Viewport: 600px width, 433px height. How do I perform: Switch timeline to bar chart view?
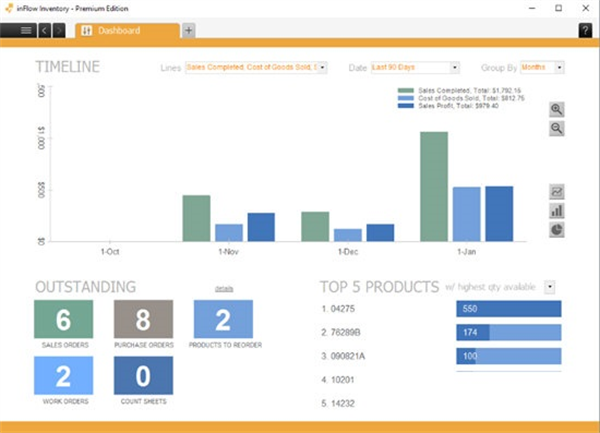[557, 211]
